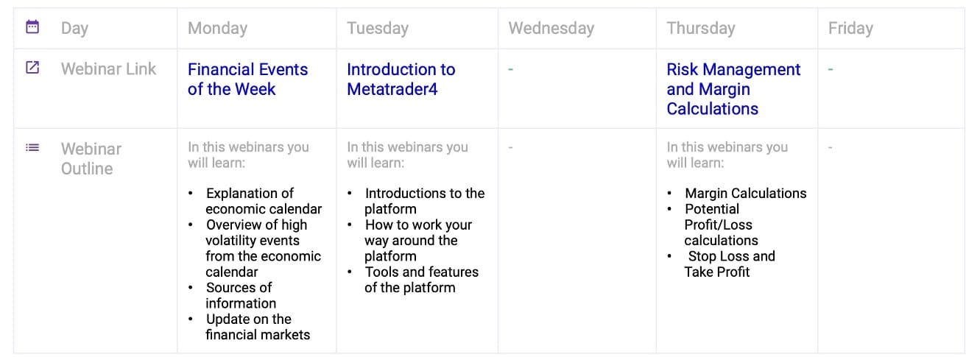Select the Wednesday column header
980x357 pixels.
pos(551,29)
